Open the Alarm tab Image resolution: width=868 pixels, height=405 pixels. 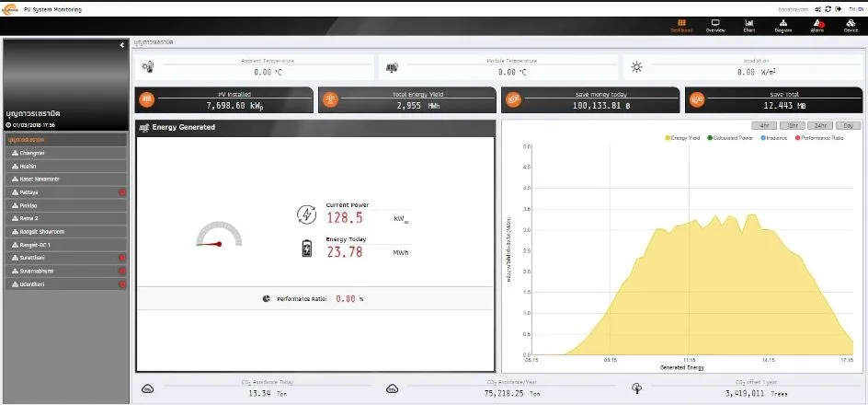click(x=817, y=26)
